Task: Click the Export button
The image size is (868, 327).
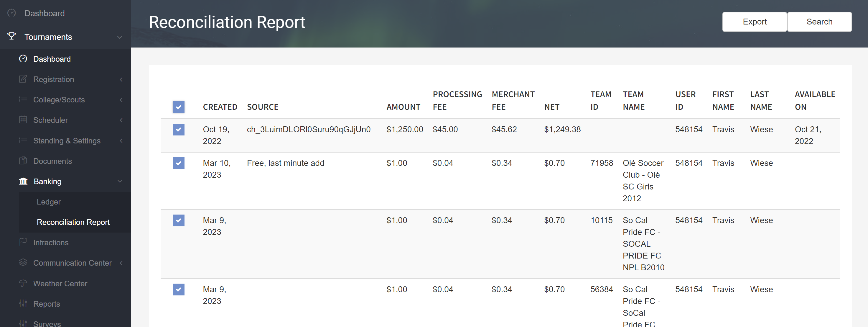Action: pyautogui.click(x=755, y=21)
